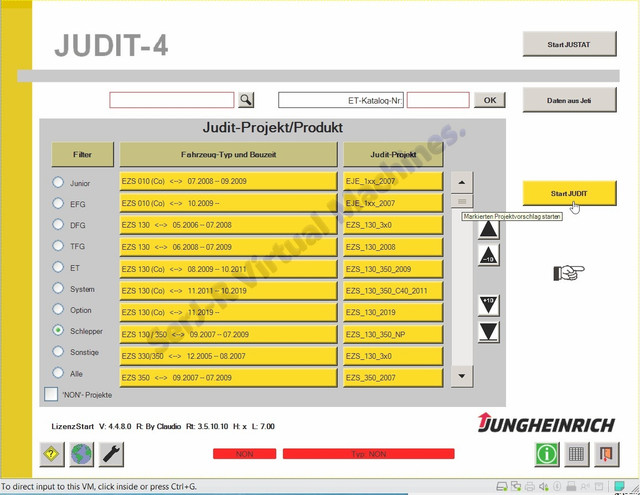Click project EZS_350_2007

coord(393,378)
